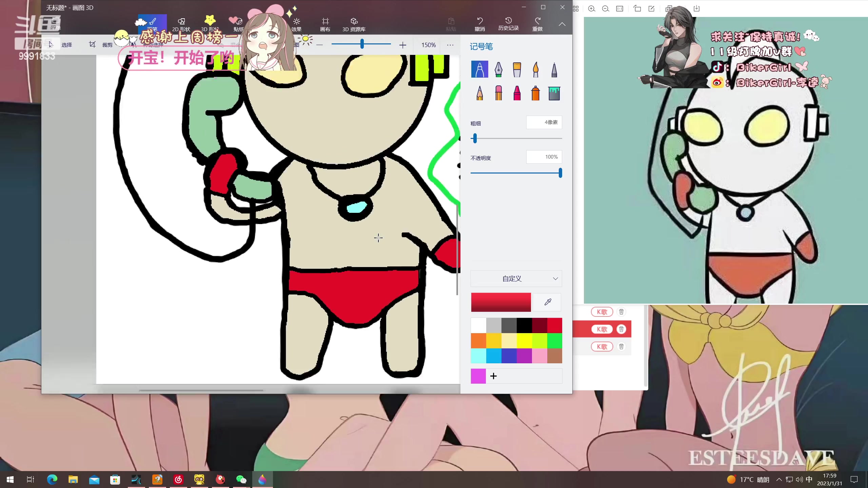Screen dimensions: 868x488
Task: Pick the custom magenta color swatch
Action: pyautogui.click(x=478, y=376)
